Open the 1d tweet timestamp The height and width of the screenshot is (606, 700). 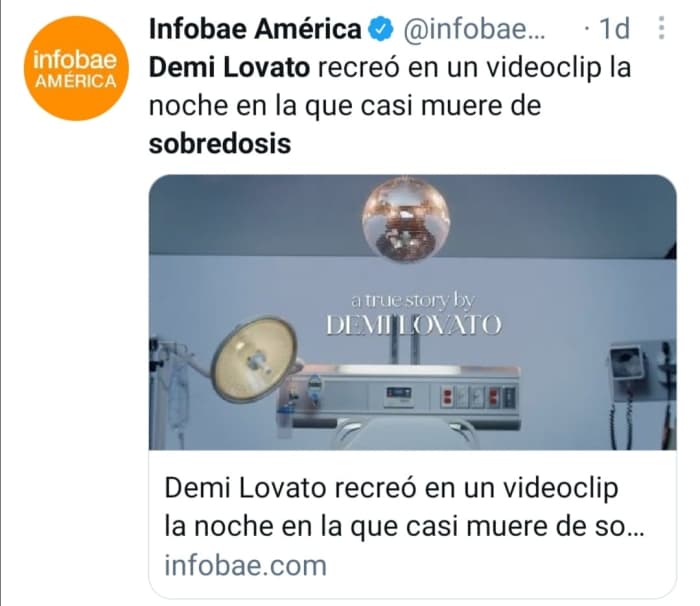coord(614,29)
